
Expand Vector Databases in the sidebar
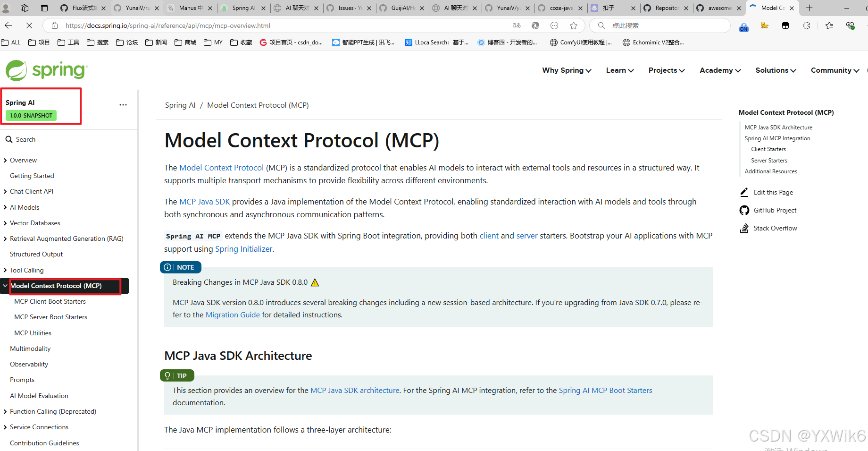[x=5, y=223]
